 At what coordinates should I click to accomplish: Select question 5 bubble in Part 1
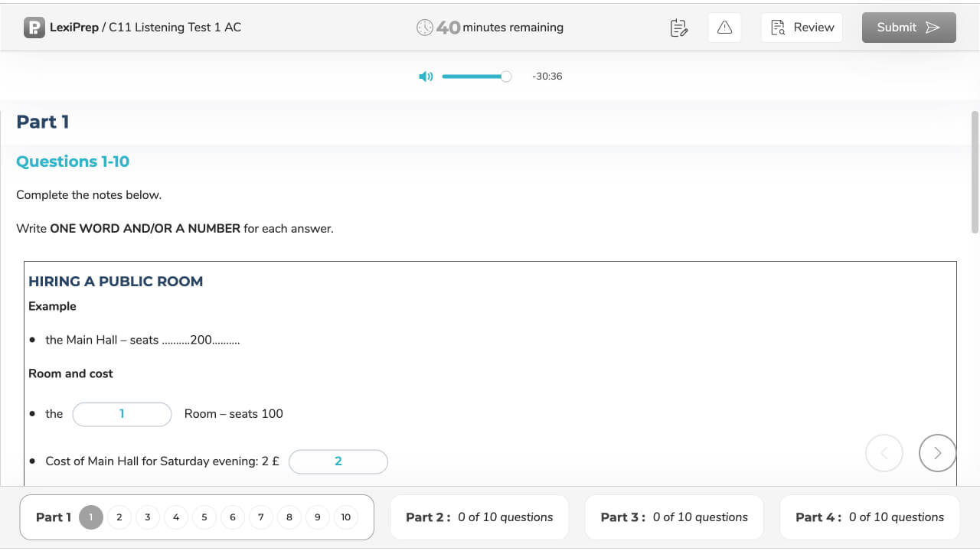click(204, 517)
